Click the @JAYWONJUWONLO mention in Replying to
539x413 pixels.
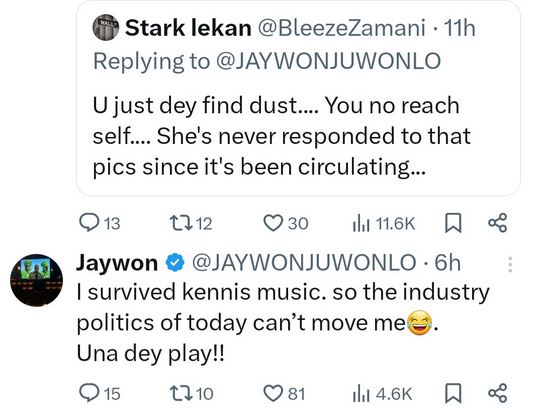(328, 61)
